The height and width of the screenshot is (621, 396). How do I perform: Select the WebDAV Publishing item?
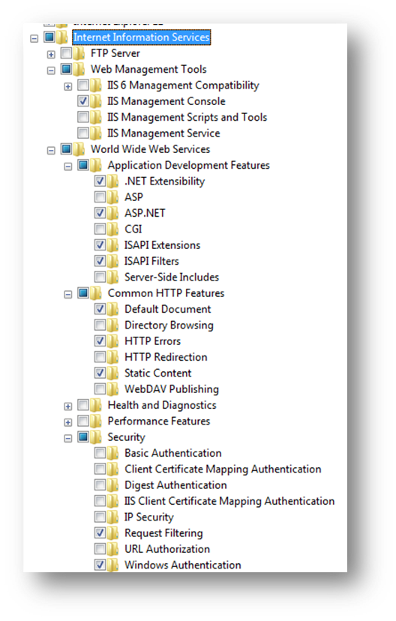tap(171, 389)
